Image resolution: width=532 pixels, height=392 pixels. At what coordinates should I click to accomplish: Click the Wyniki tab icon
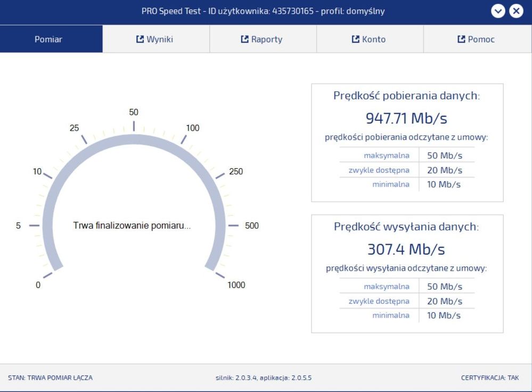click(x=140, y=38)
